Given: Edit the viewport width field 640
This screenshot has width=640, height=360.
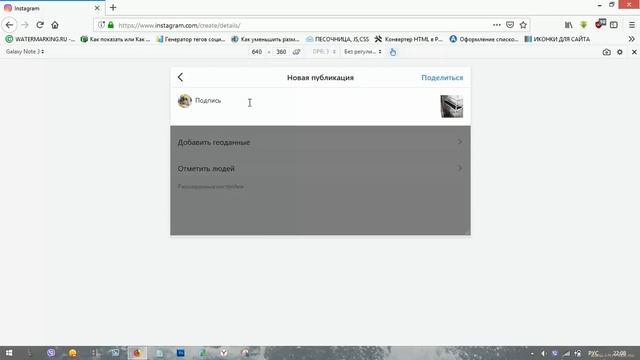Looking at the screenshot, I should click(x=257, y=52).
